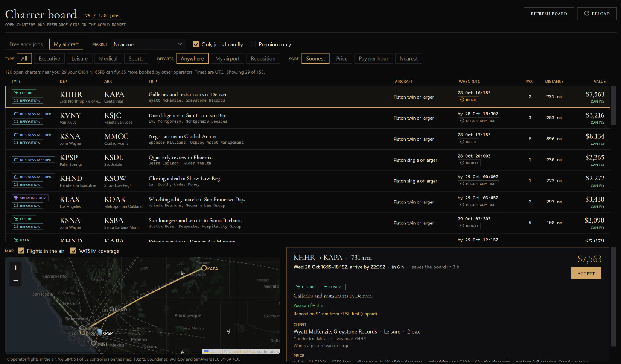Enable the 'Premium only' checkbox
This screenshot has width=621, height=364.
coord(253,44)
